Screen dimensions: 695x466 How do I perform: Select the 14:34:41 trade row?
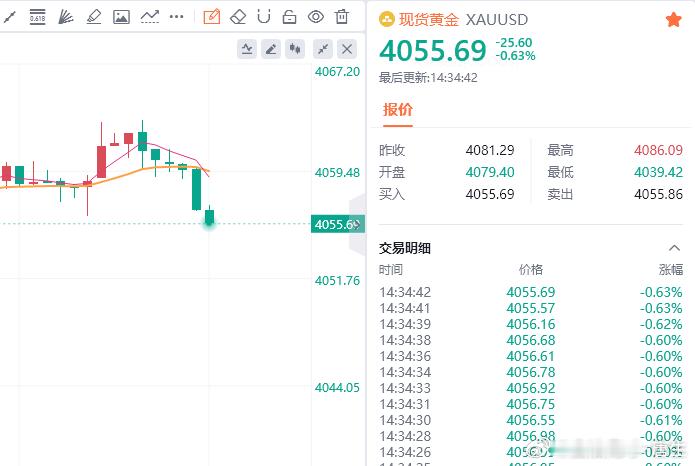(x=531, y=308)
